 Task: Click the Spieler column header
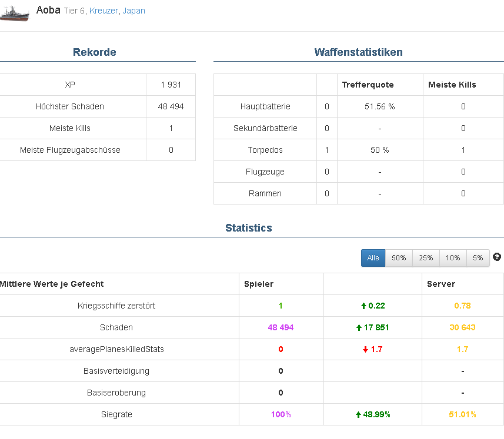259,284
